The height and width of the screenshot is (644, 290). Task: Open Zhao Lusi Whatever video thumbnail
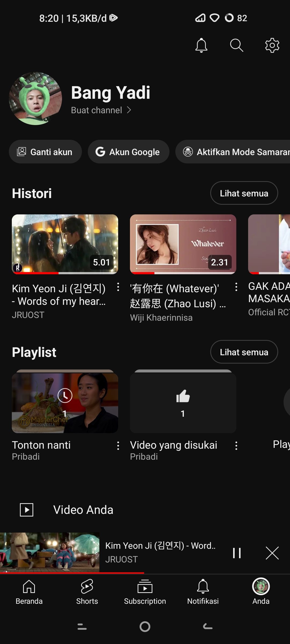click(183, 244)
